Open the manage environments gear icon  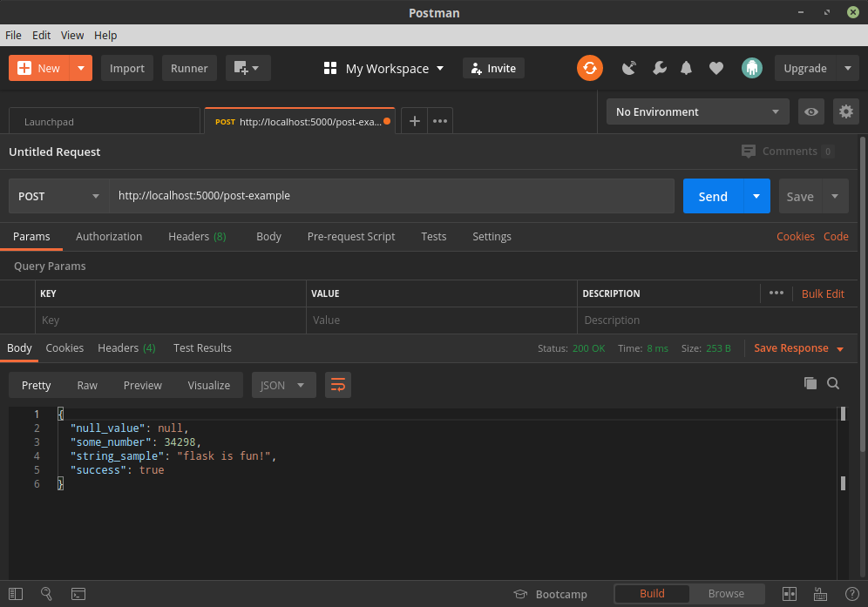[846, 111]
